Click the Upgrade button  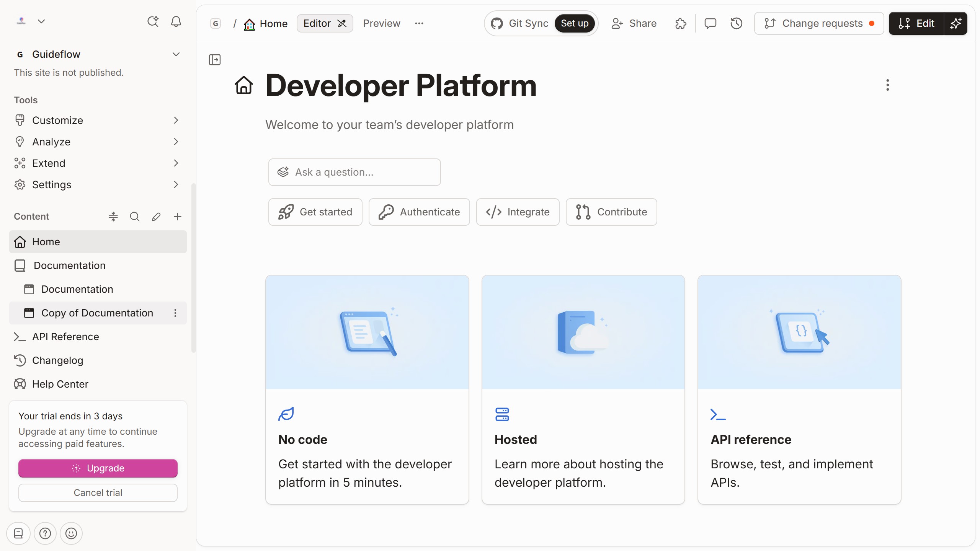pyautogui.click(x=98, y=468)
